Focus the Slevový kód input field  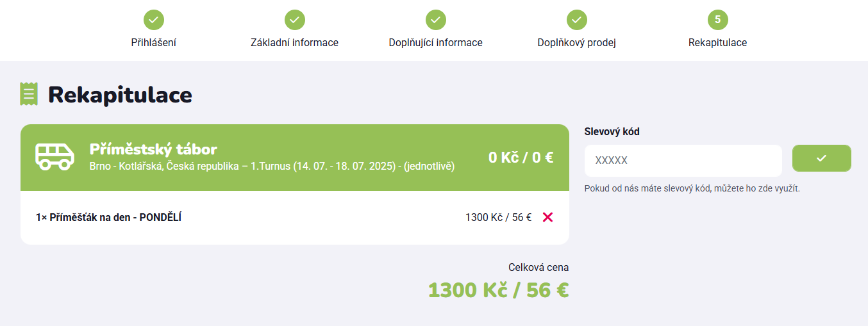[x=683, y=161]
